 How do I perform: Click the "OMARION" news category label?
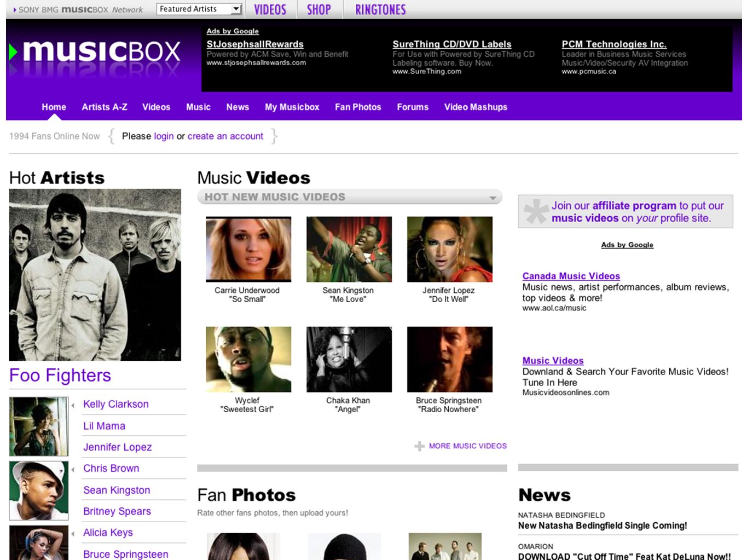click(536, 546)
